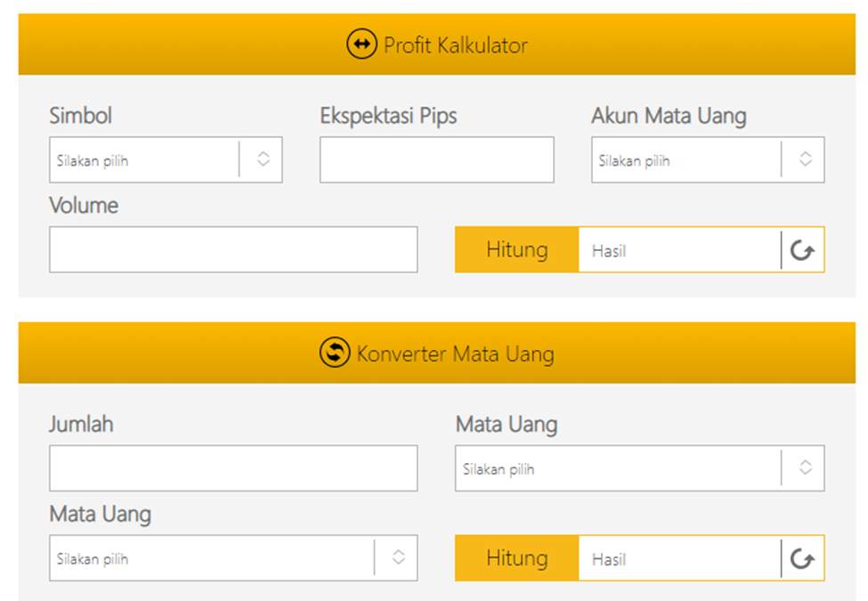
Task: Select the Hasil field in Konverter Mata Uang
Action: tap(680, 558)
